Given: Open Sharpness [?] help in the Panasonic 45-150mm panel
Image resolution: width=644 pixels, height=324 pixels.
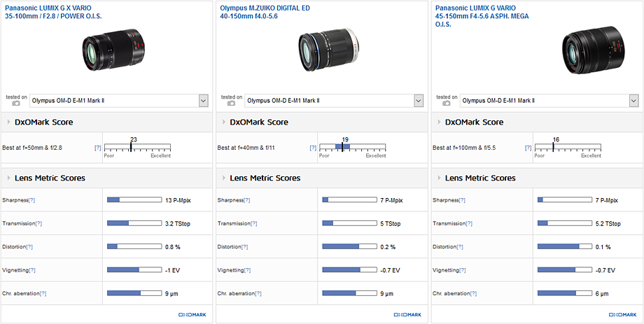Looking at the screenshot, I should click(x=462, y=200).
